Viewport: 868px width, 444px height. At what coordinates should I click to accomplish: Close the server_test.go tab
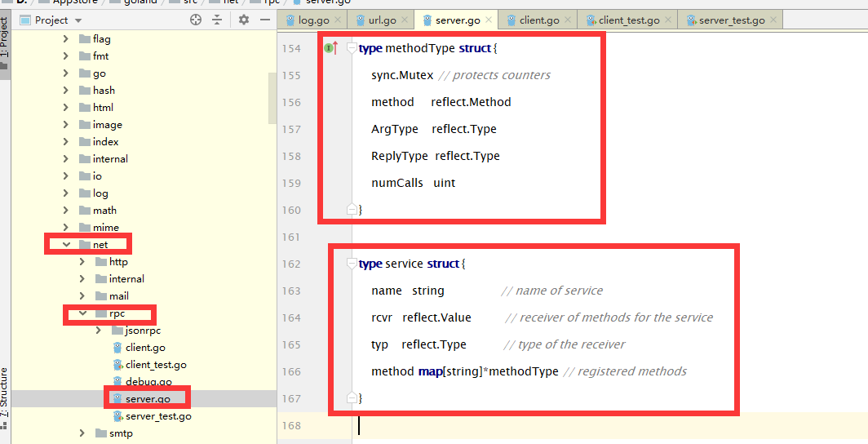pos(773,20)
